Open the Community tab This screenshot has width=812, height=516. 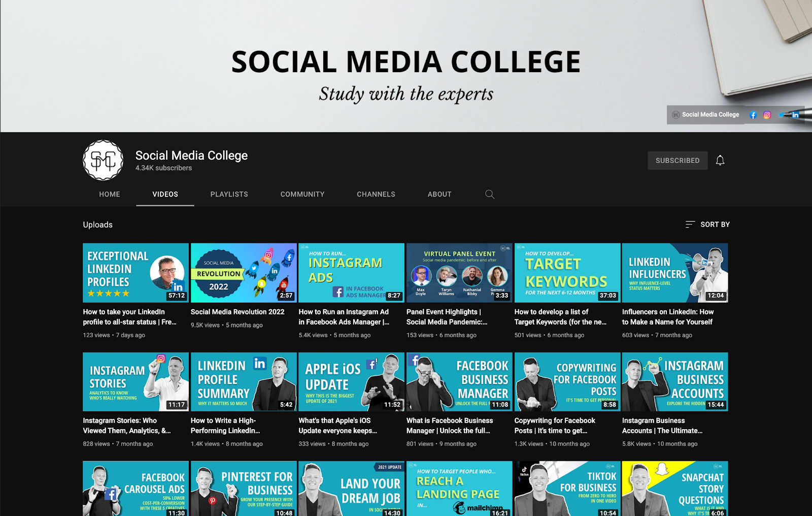coord(302,194)
